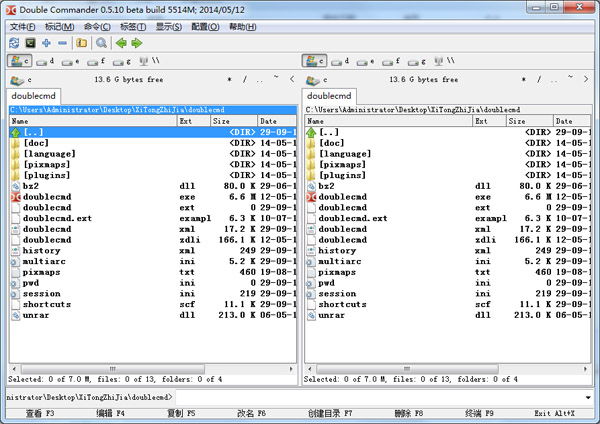Select [plugins] folder icon in right panel
This screenshot has width=600, height=424.
[x=311, y=175]
